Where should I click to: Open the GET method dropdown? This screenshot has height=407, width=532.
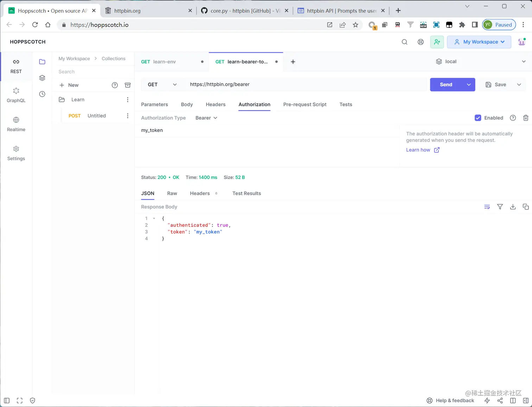pyautogui.click(x=162, y=84)
